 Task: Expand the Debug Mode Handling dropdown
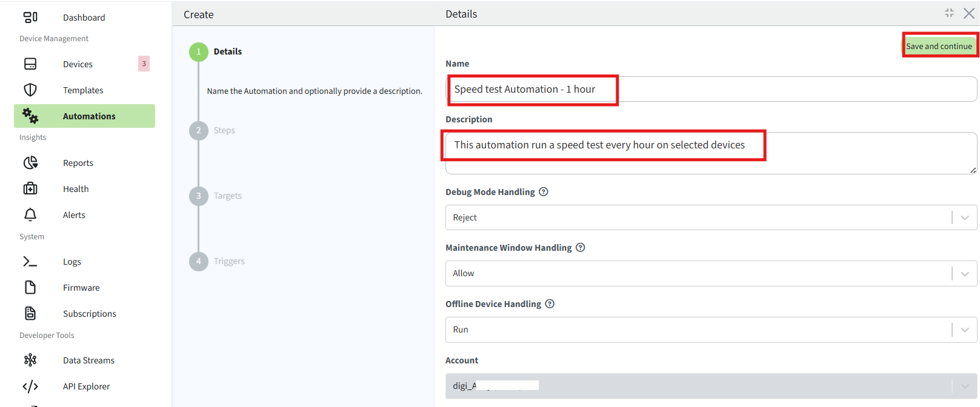click(964, 217)
